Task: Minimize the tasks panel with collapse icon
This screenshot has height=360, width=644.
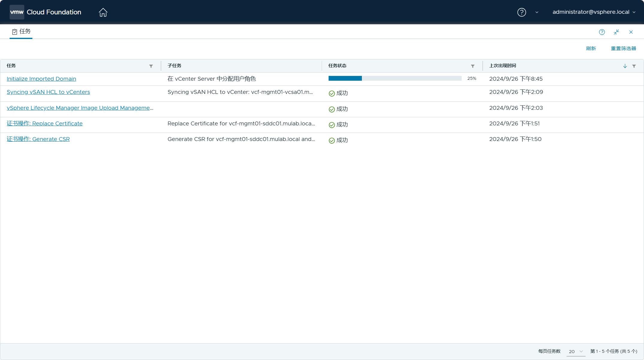Action: [616, 32]
